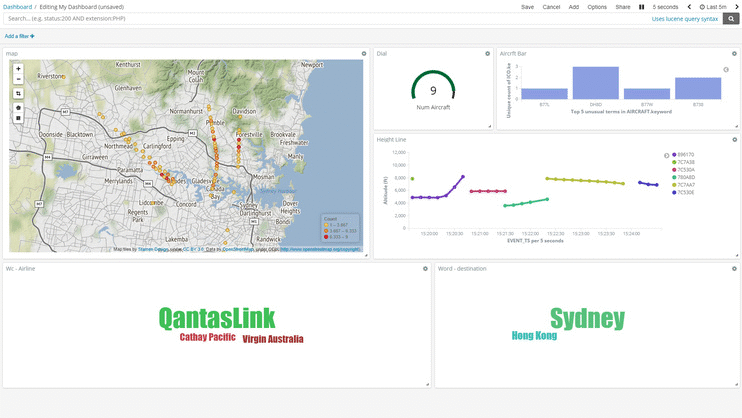Click the map panel resize handle
Image resolution: width=742 pixels, height=418 pixels.
(366, 255)
